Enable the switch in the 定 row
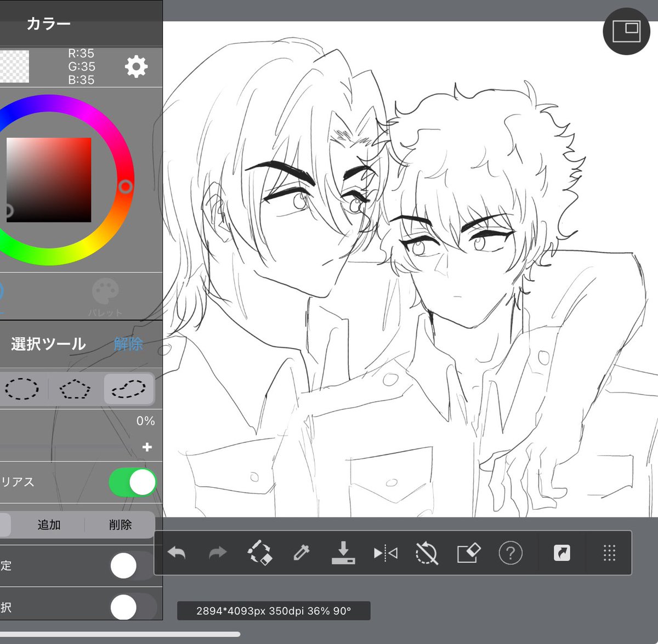 (133, 566)
